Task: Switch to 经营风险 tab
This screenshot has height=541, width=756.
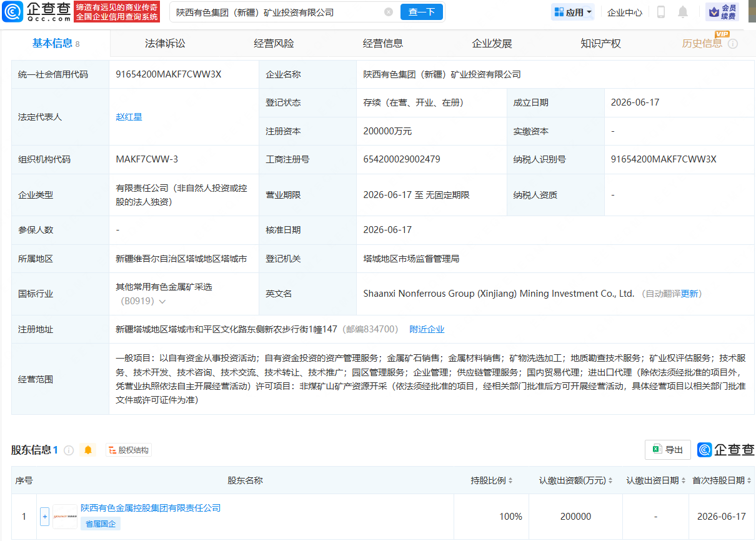Action: point(274,43)
